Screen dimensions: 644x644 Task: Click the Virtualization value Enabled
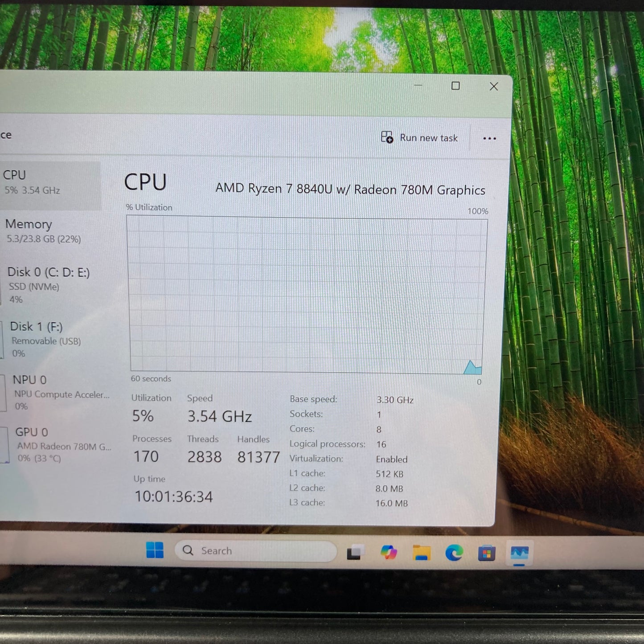click(x=391, y=459)
